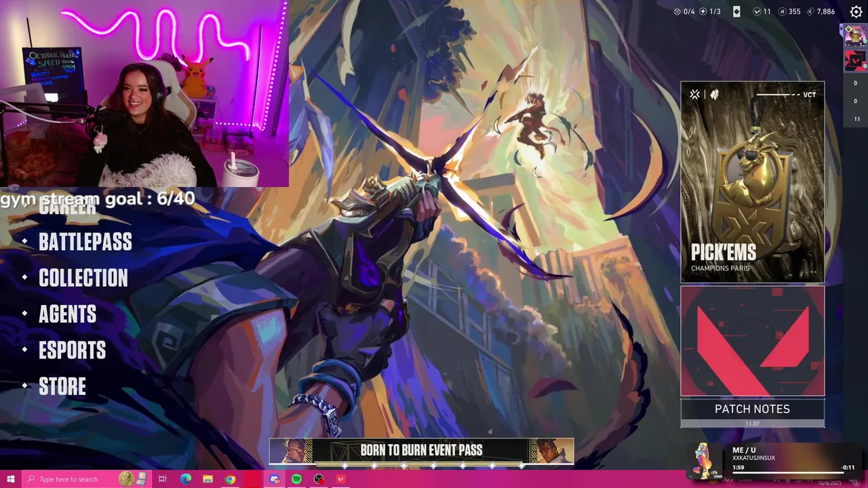The width and height of the screenshot is (868, 488).
Task: Click the VCT logo on Pick'Ems card
Action: click(x=809, y=95)
